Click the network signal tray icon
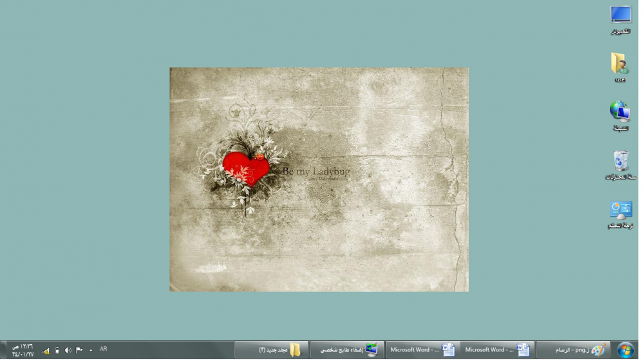 (46, 351)
